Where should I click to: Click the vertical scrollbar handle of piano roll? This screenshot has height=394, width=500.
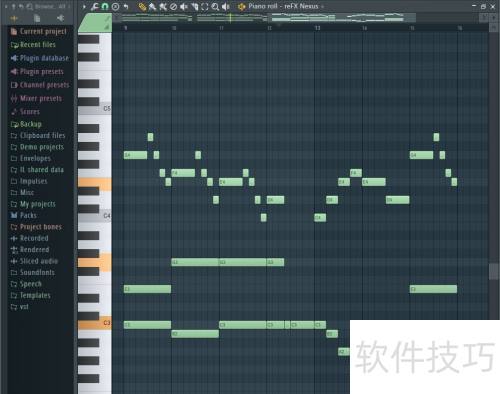(x=493, y=272)
